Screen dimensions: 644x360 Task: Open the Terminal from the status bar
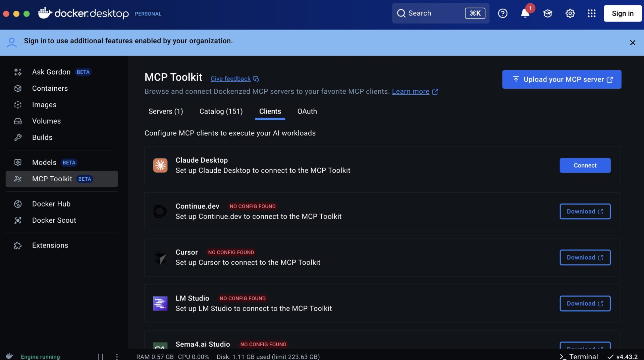tap(579, 356)
